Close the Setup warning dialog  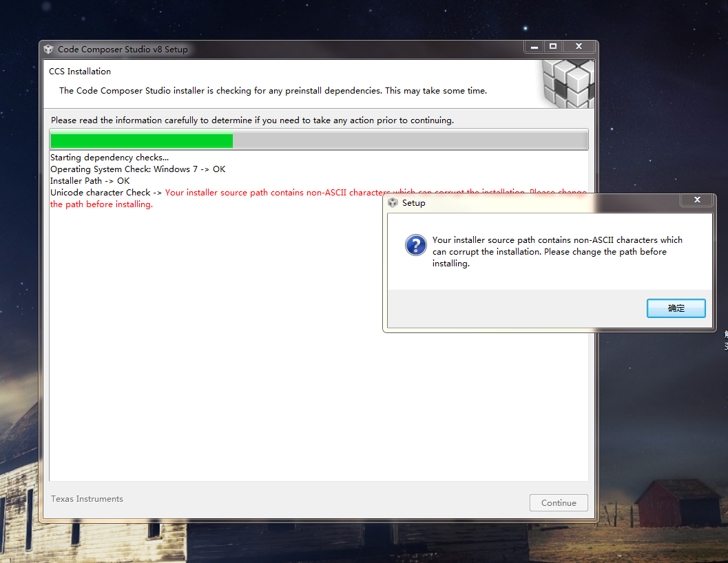click(x=697, y=200)
